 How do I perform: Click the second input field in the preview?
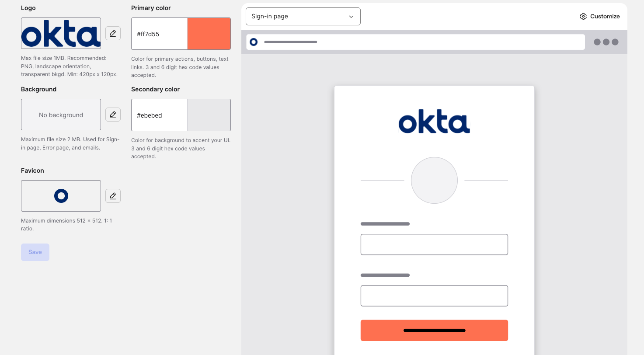click(434, 296)
